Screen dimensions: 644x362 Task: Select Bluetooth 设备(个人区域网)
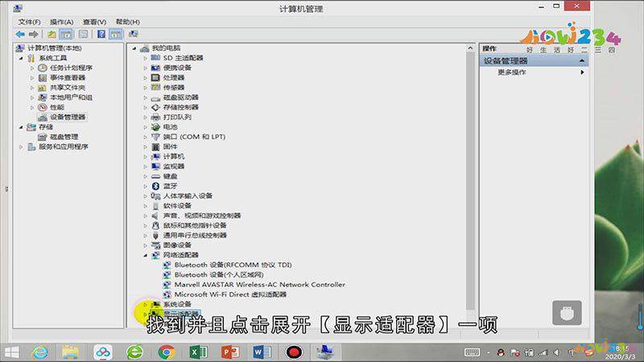[219, 274]
